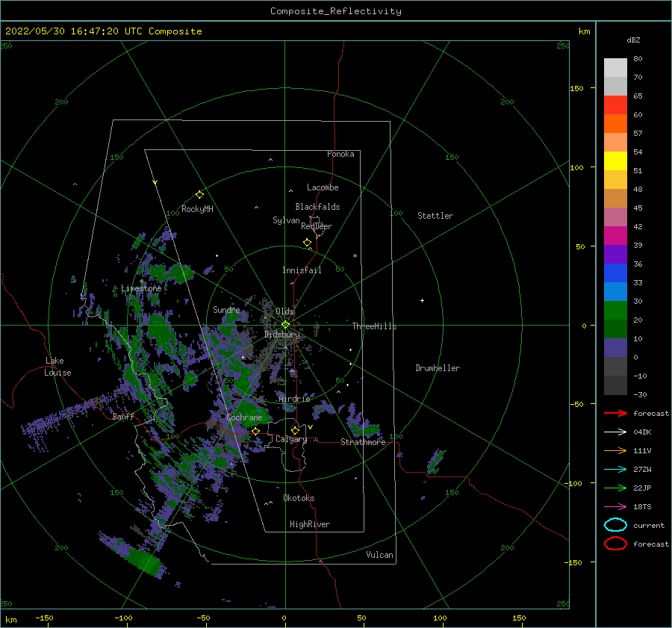Screen dimensions: 672x628
Task: Click the Cochrane city label
Action: [244, 417]
